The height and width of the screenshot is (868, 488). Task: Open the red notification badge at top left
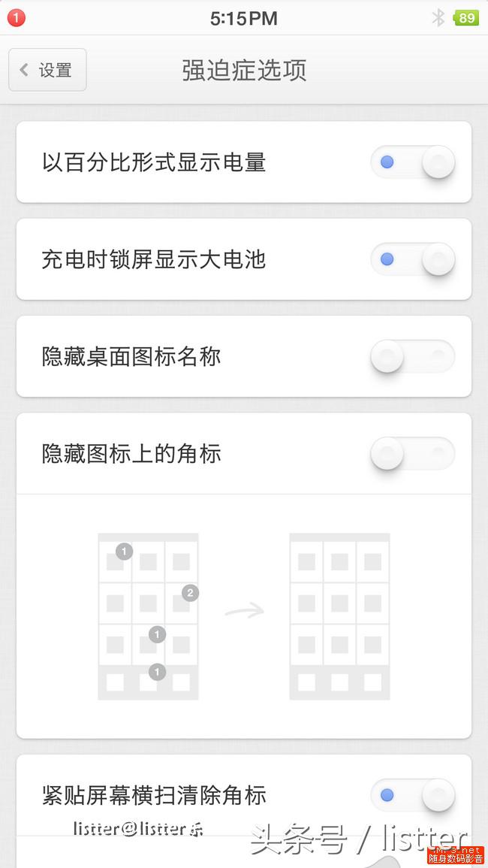click(16, 17)
